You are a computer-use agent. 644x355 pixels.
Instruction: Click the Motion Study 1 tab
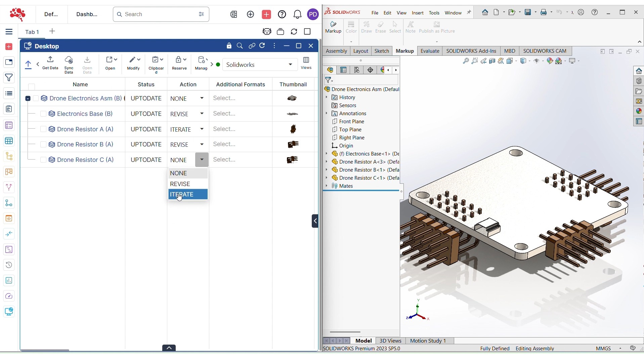tap(428, 341)
